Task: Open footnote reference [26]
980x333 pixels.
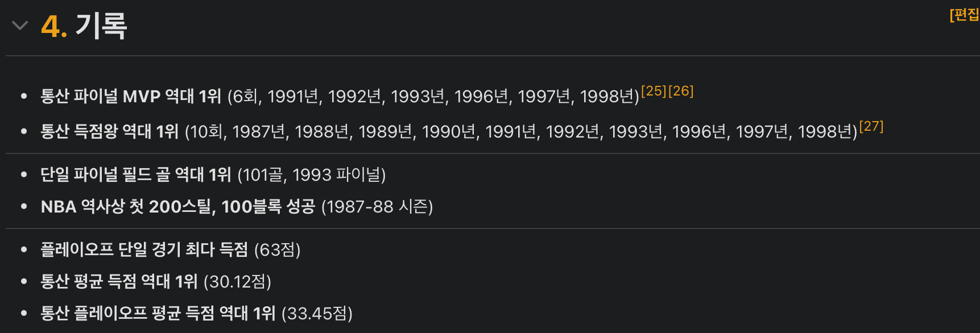Action: 681,91
